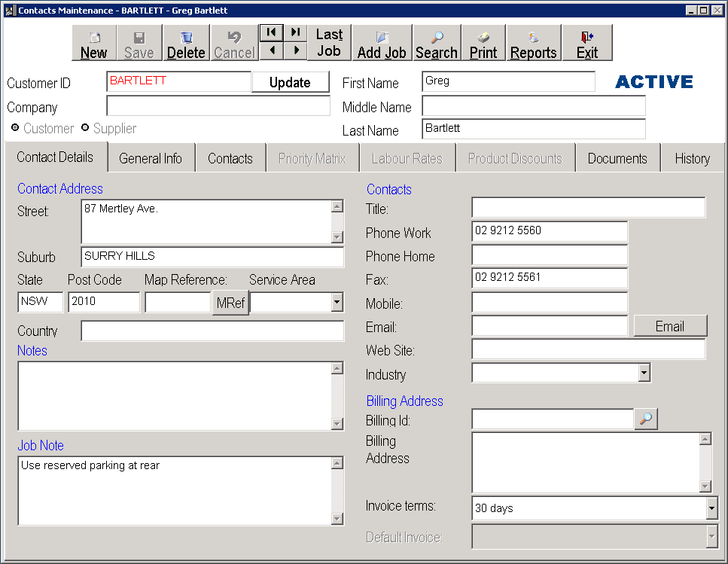
Task: Open the Industry dropdown
Action: [x=644, y=373]
